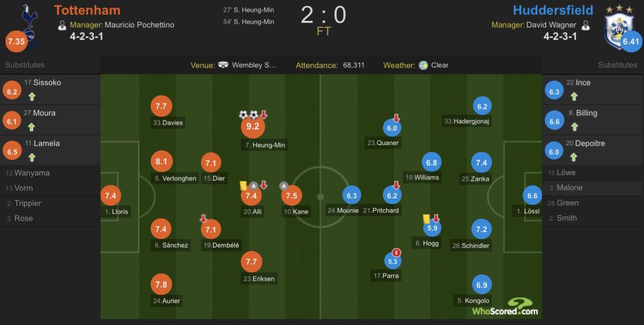Click the error icon on Parra's rating

click(x=397, y=252)
